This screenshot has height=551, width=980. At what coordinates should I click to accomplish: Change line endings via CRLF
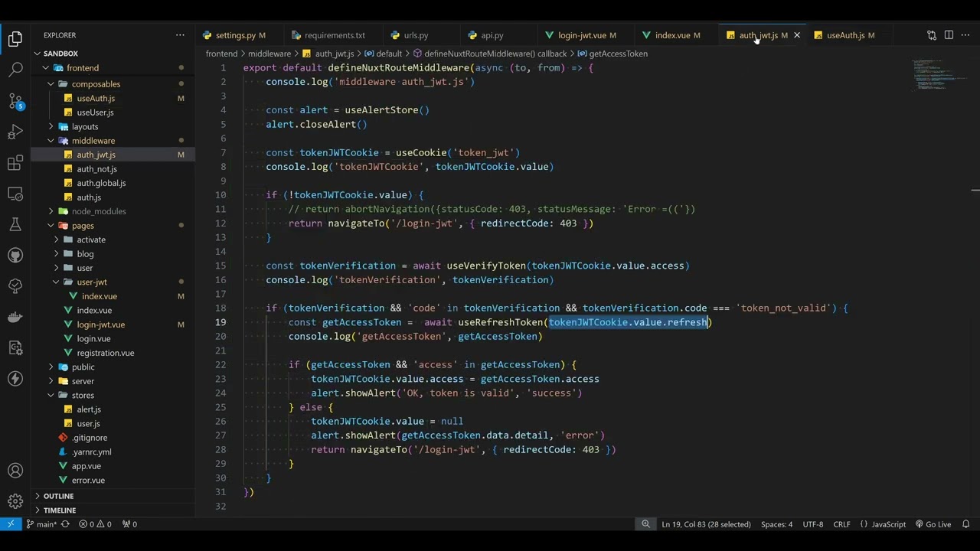click(841, 524)
